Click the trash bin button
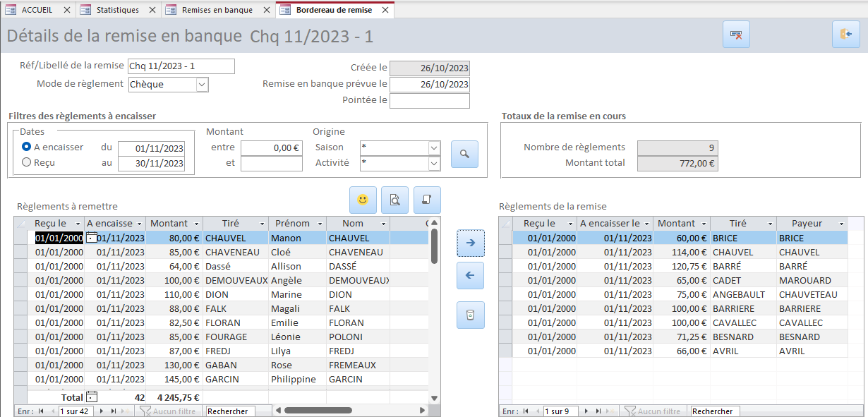Image resolution: width=868 pixels, height=417 pixels. 471,315
